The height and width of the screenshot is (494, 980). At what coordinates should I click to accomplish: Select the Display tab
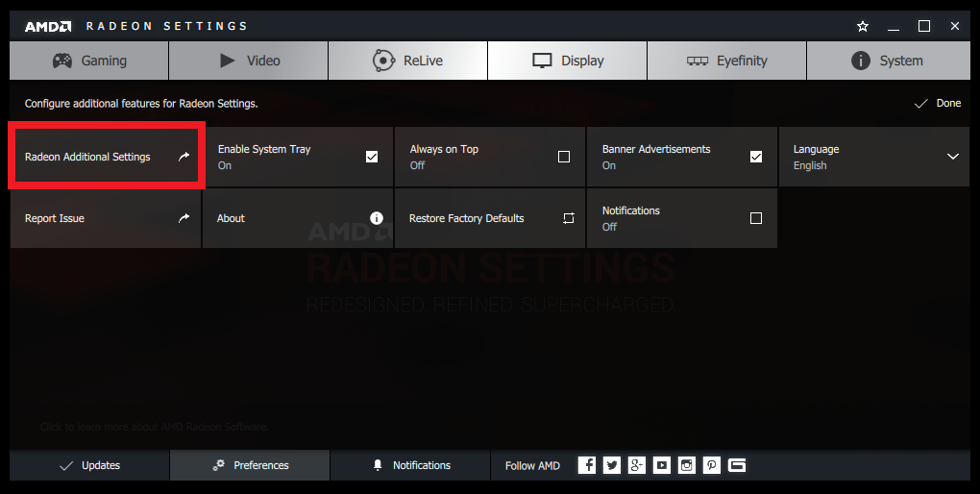[x=568, y=61]
